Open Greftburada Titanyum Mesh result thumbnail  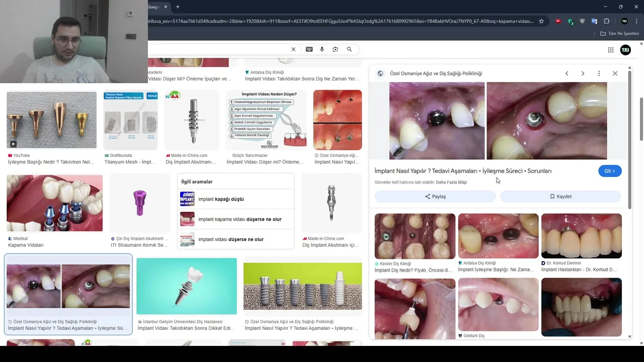pos(130,120)
